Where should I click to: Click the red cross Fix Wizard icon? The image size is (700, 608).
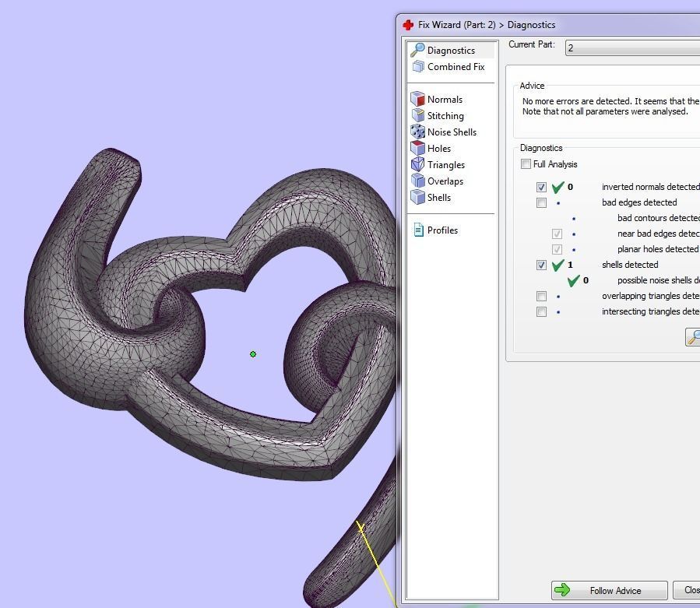pyautogui.click(x=407, y=25)
